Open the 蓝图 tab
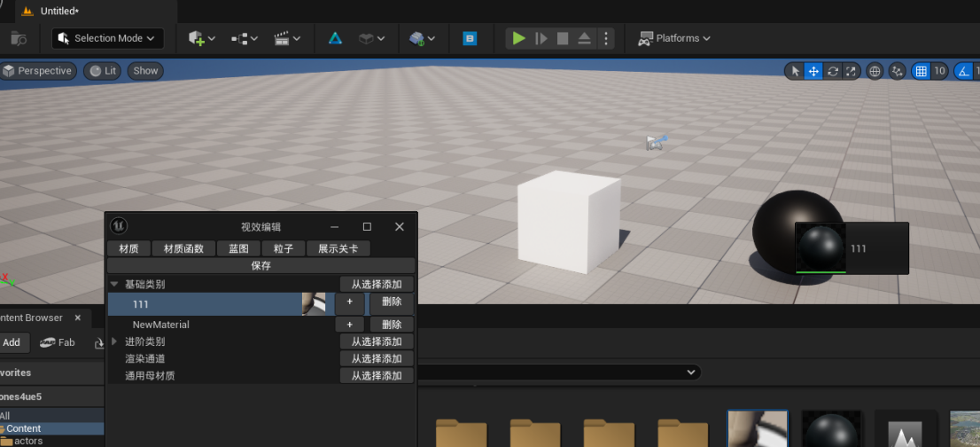 pyautogui.click(x=238, y=248)
